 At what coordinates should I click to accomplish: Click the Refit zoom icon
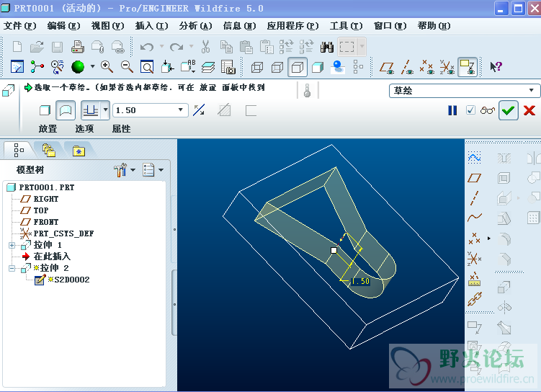(x=147, y=66)
